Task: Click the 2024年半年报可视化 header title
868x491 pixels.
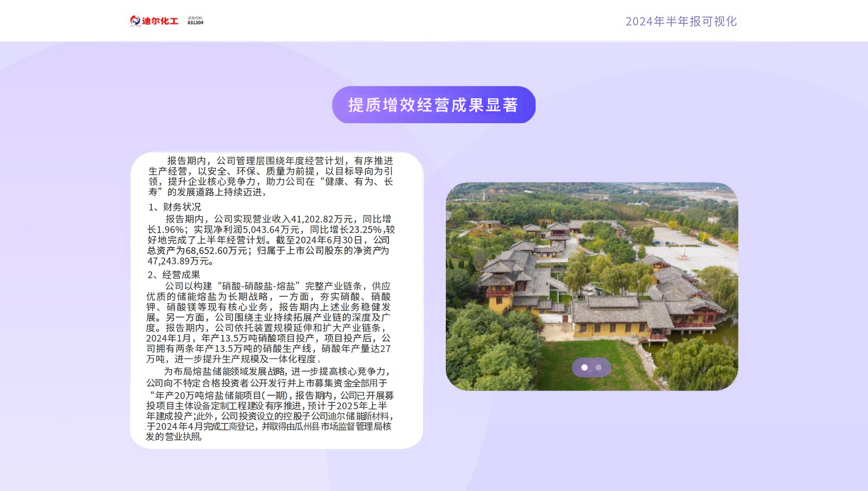Action: [x=681, y=21]
